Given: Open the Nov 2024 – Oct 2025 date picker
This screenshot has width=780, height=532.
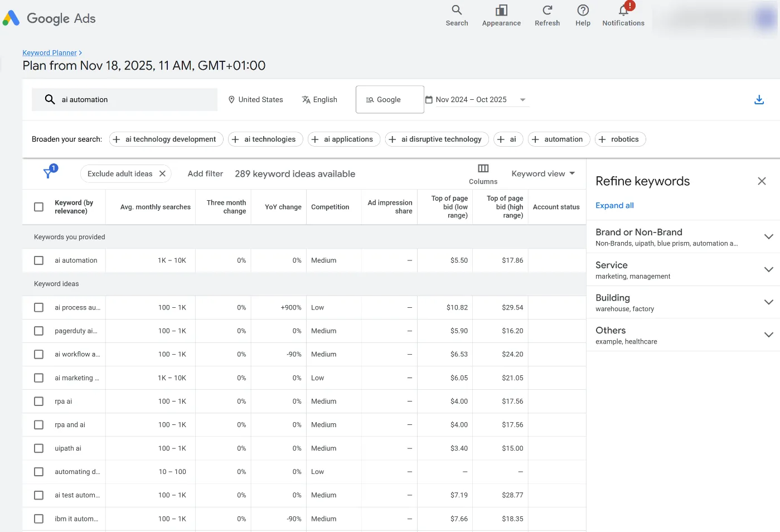Looking at the screenshot, I should click(x=476, y=99).
